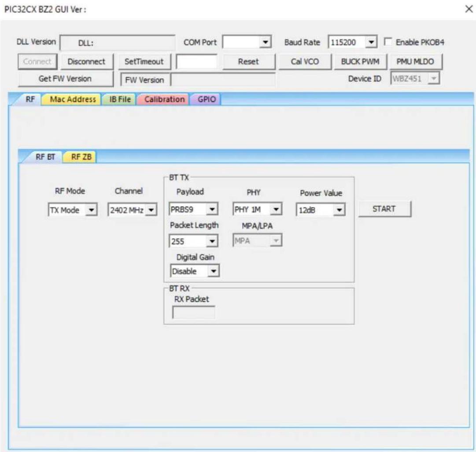
Task: Click the BUCK PWM button
Action: tap(360, 62)
